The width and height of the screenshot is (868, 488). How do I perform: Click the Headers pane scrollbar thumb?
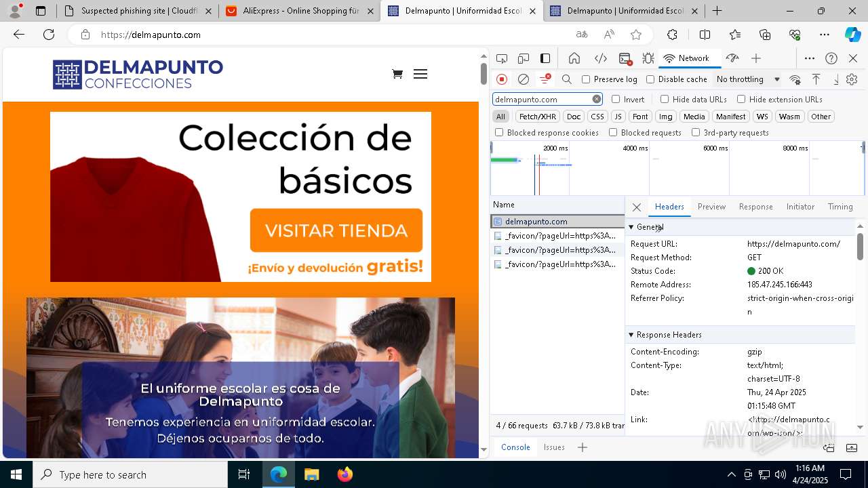click(x=860, y=246)
